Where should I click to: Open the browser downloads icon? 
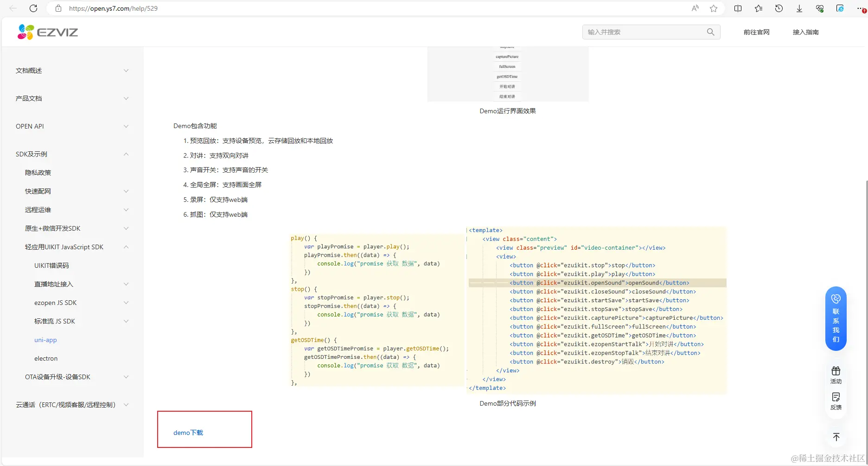(x=799, y=8)
